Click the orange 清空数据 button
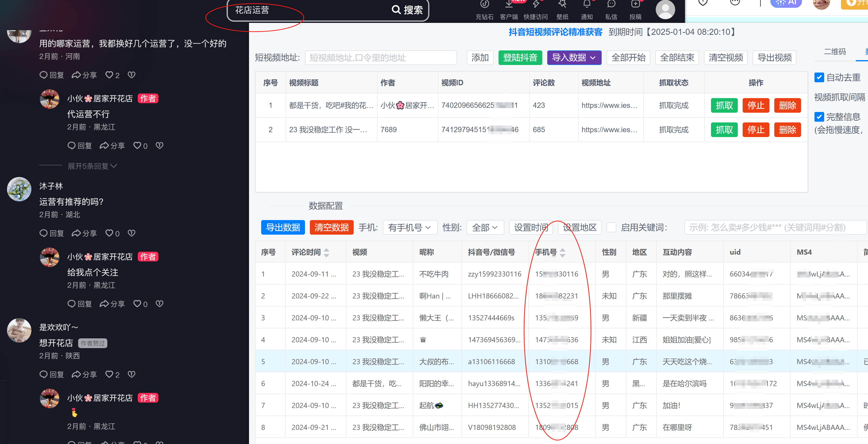This screenshot has width=868, height=444. click(x=331, y=227)
